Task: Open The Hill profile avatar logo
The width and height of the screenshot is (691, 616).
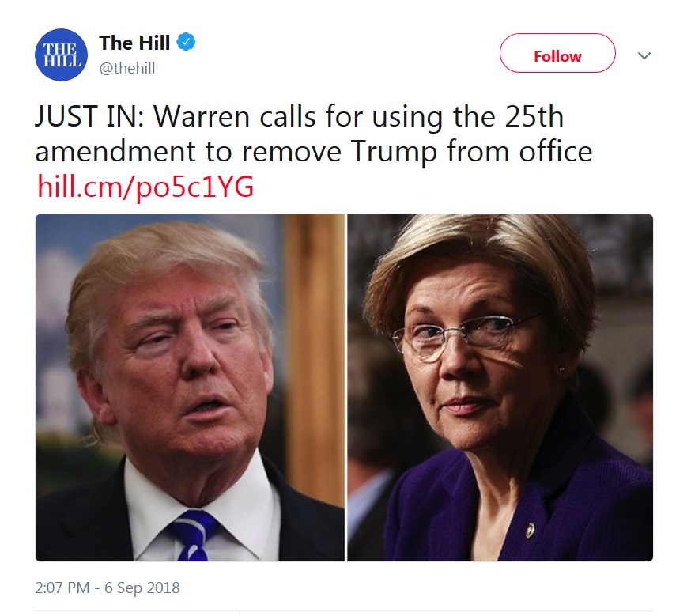Action: pyautogui.click(x=61, y=55)
